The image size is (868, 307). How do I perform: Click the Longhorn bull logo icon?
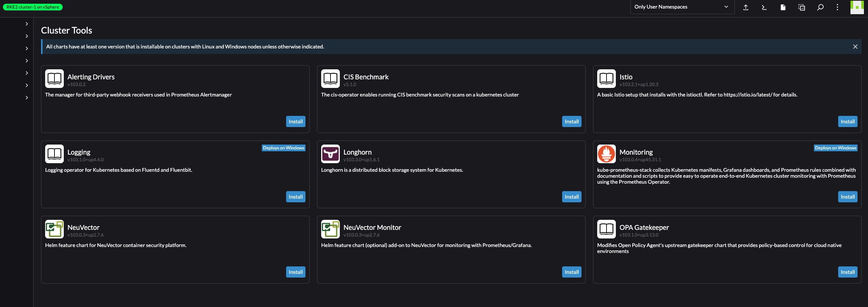tap(330, 154)
